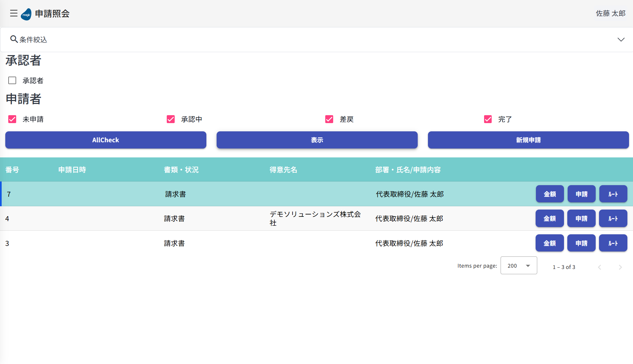Click the Magic logo icon
This screenshot has width=633, height=364.
point(26,14)
